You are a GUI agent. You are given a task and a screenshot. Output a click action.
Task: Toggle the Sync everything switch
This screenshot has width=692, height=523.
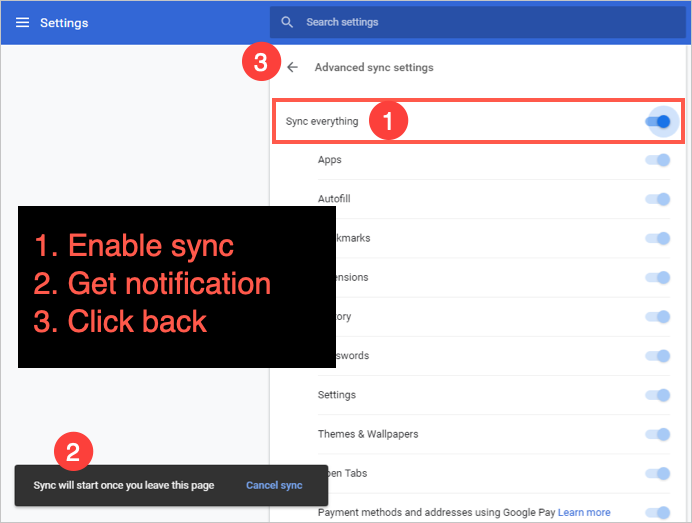658,121
